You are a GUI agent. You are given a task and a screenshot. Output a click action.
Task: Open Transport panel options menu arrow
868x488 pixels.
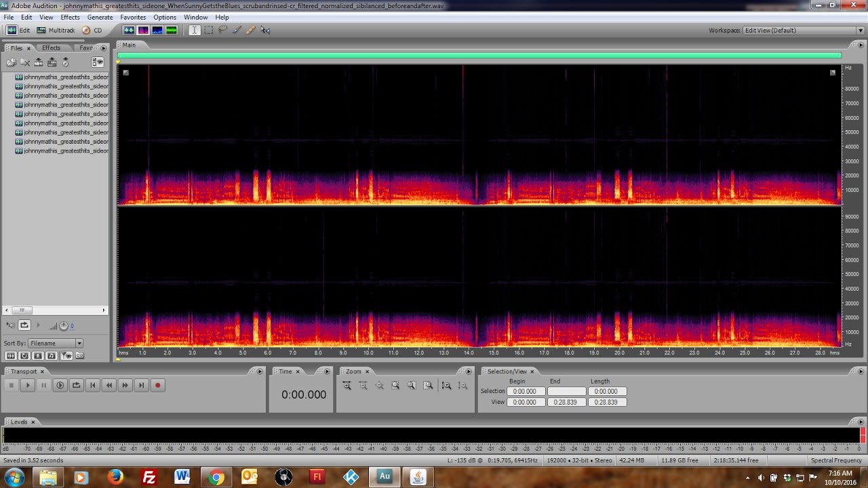(259, 371)
